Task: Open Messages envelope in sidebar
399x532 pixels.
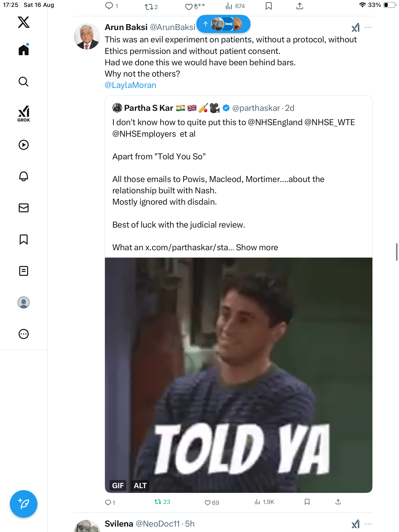Action: pyautogui.click(x=24, y=208)
